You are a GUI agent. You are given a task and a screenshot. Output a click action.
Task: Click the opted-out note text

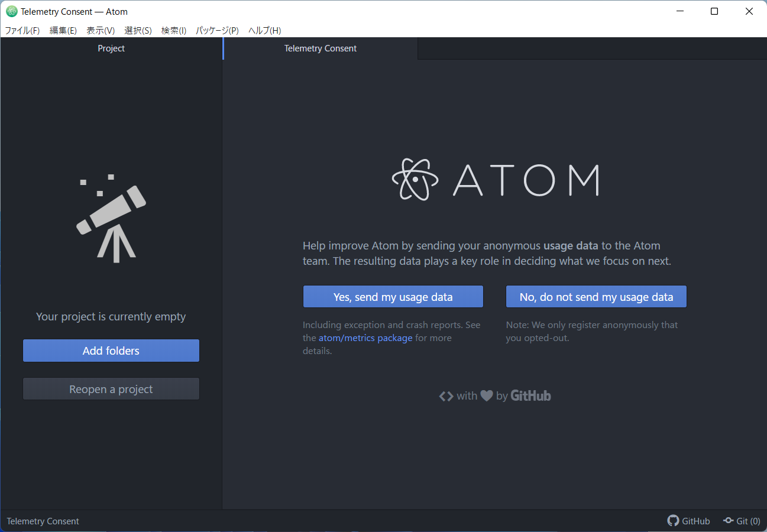tap(592, 332)
